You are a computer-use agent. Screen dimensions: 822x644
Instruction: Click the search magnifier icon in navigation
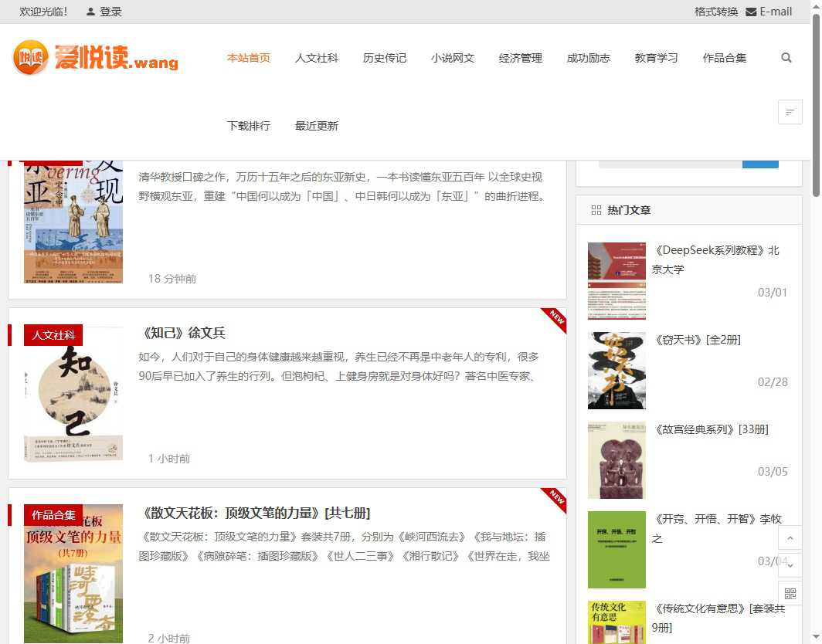[x=786, y=58]
